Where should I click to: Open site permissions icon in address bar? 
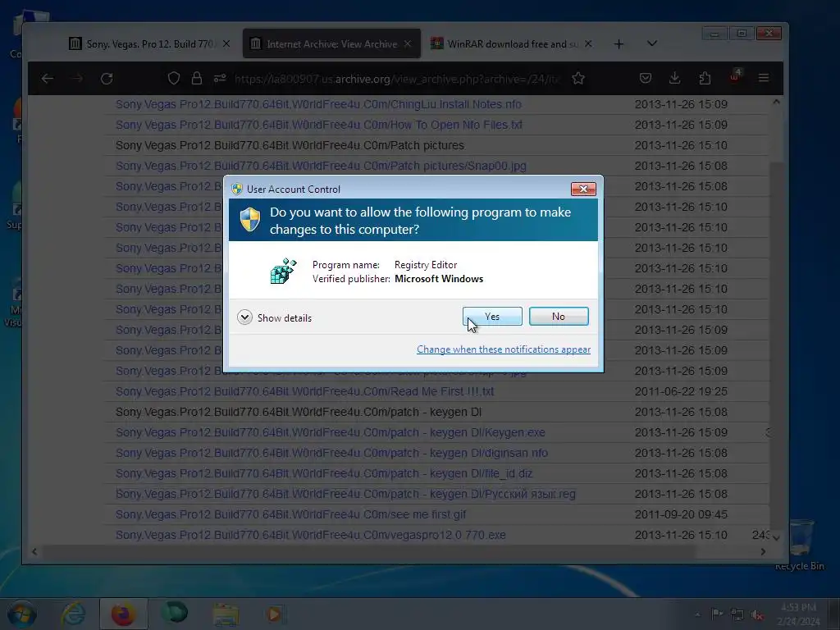[x=220, y=79]
